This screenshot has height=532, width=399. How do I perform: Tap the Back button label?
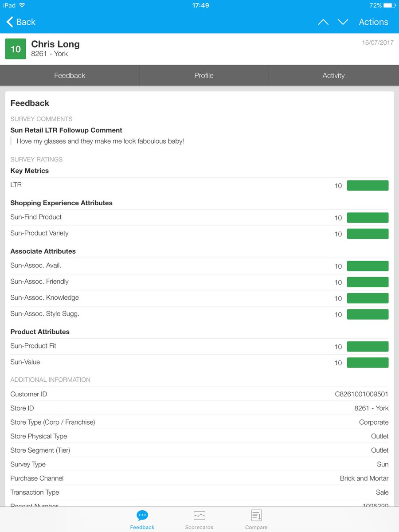point(26,22)
